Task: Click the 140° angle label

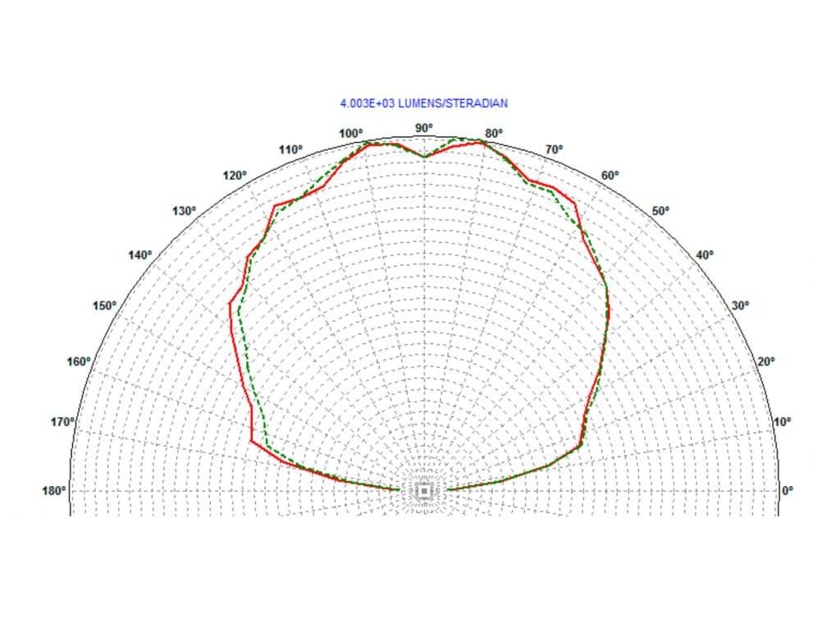Action: tap(140, 255)
